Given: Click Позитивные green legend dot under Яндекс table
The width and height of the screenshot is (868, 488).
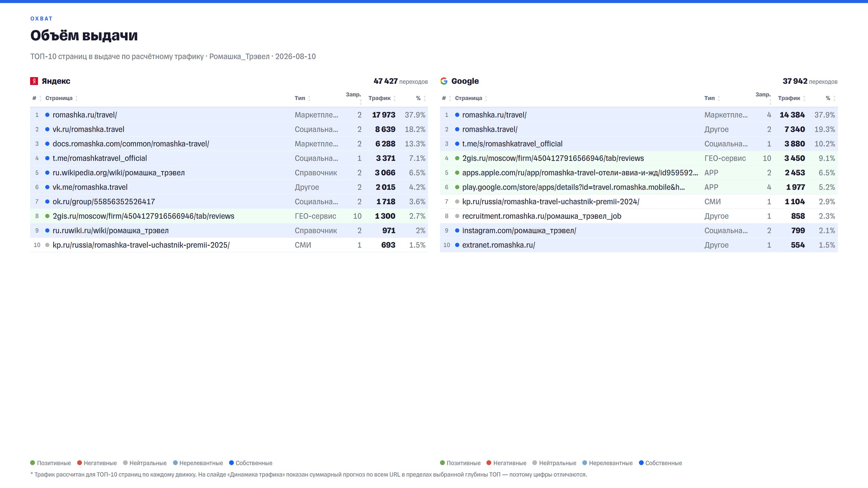Looking at the screenshot, I should point(33,463).
